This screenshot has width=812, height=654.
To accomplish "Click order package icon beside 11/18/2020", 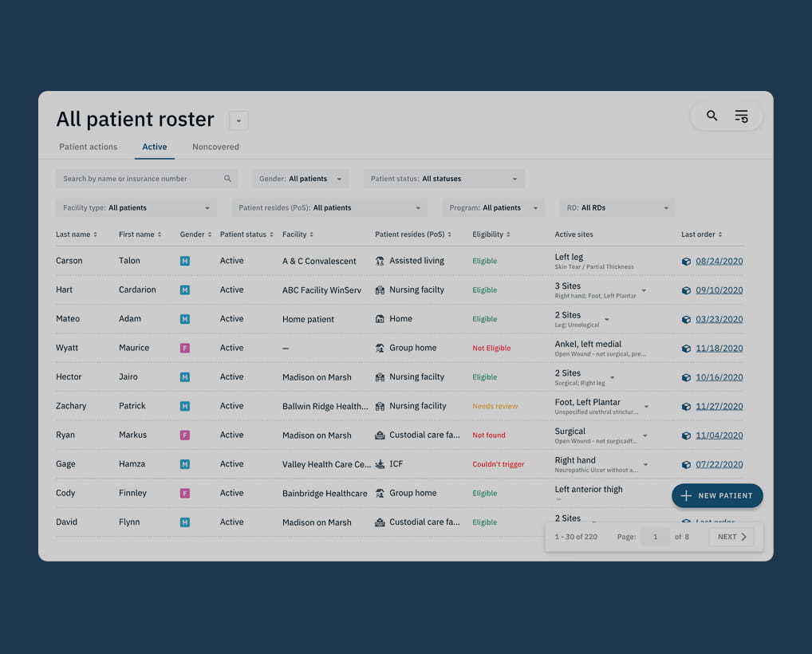I will point(686,349).
